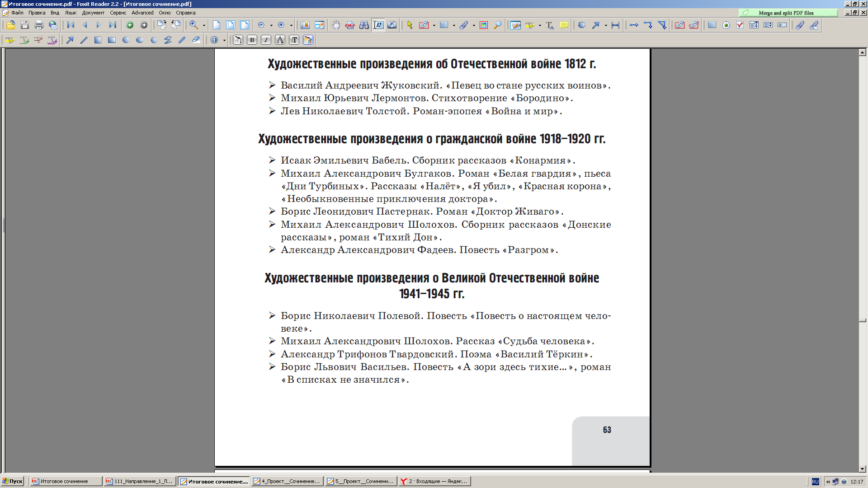Click page number 63
Screen dimensions: 868x488
pyautogui.click(x=607, y=430)
